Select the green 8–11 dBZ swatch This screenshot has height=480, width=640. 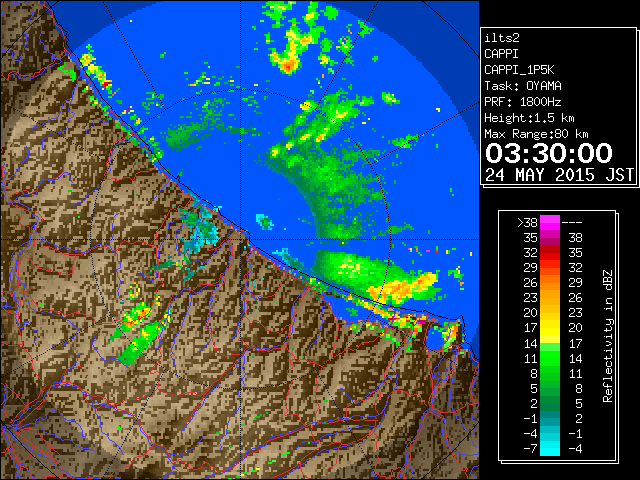(x=550, y=373)
